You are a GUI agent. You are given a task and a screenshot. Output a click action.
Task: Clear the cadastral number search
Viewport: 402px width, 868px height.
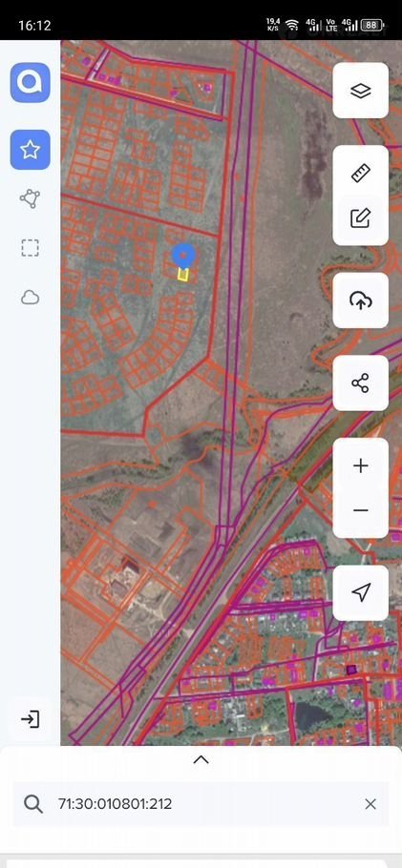point(370,804)
